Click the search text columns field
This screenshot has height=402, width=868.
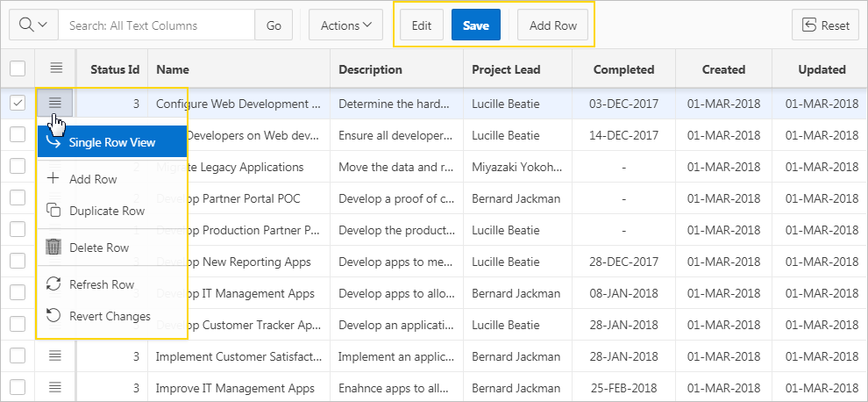coord(156,25)
